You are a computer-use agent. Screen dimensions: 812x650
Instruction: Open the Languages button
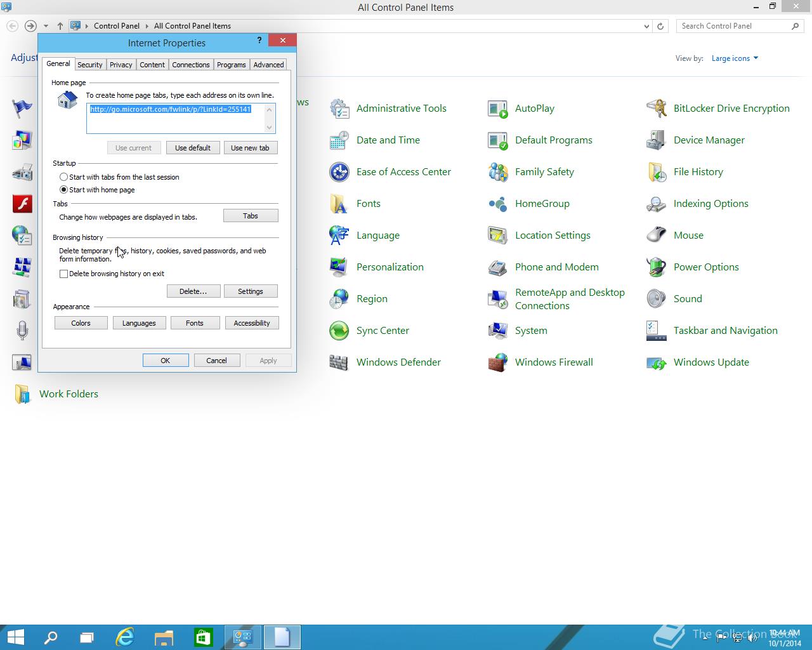pos(139,323)
